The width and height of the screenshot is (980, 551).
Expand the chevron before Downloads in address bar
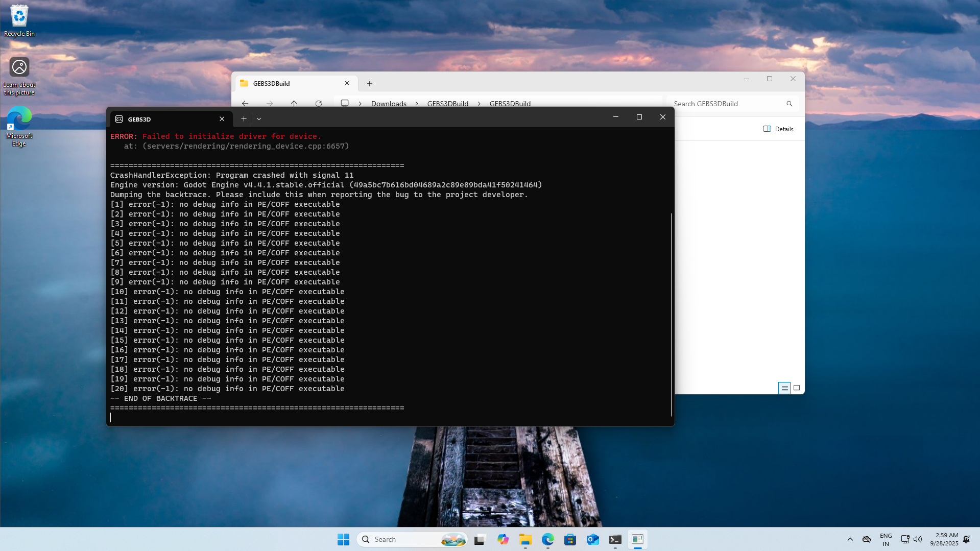[360, 104]
